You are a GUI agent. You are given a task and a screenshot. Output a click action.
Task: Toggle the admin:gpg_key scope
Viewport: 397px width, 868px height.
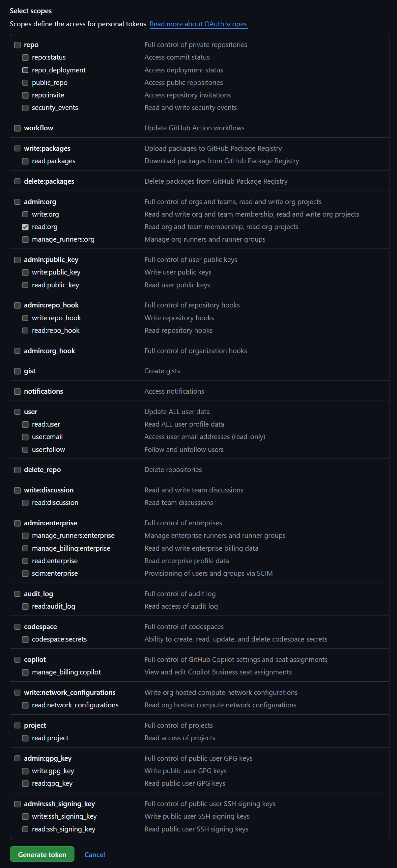tap(17, 758)
